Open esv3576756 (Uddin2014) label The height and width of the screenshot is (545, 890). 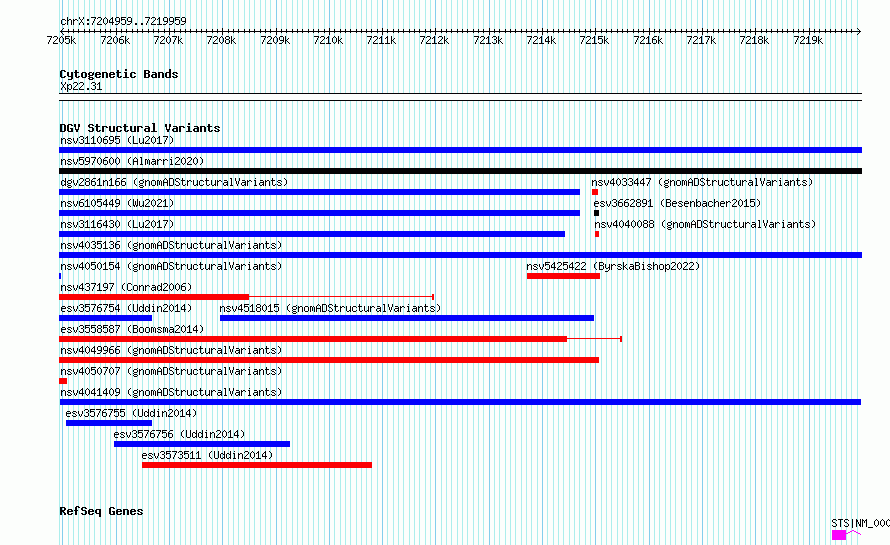[x=179, y=434]
